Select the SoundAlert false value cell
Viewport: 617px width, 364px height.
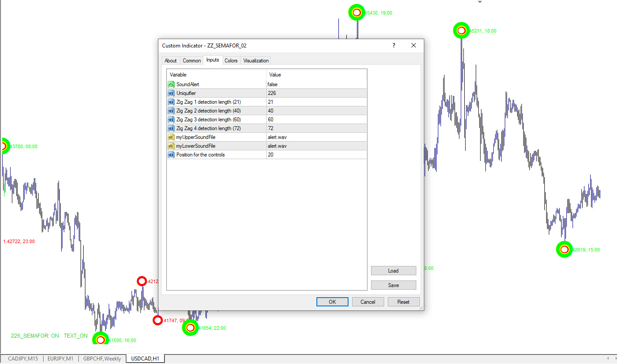(316, 84)
